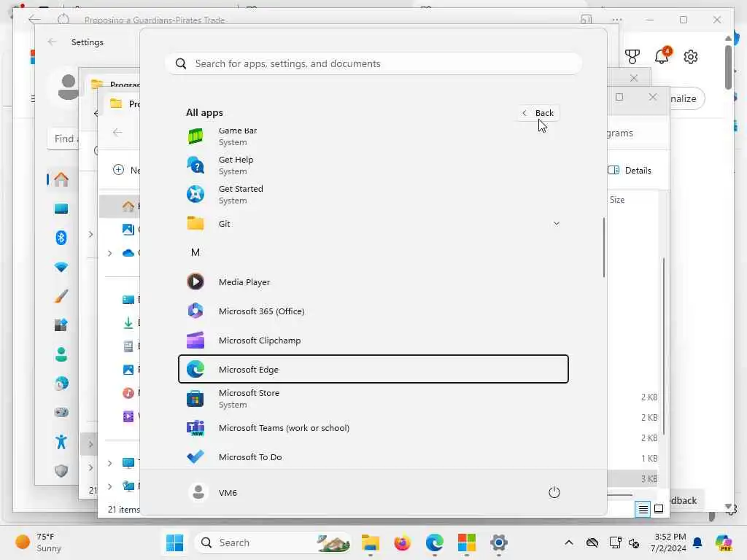Image resolution: width=747 pixels, height=560 pixels.
Task: Focus the Start menu search field
Action: [x=373, y=63]
